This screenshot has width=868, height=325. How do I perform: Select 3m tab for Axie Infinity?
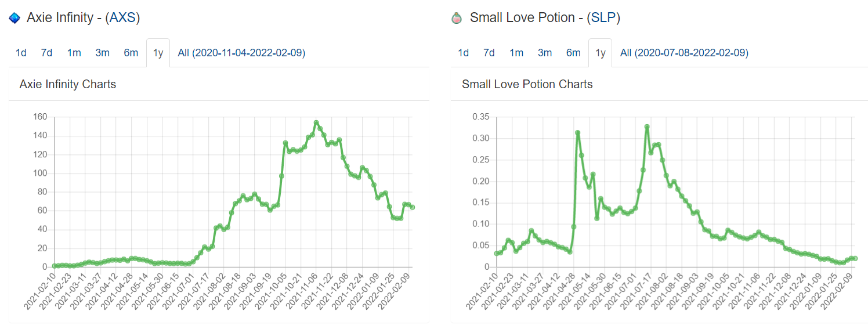click(102, 53)
